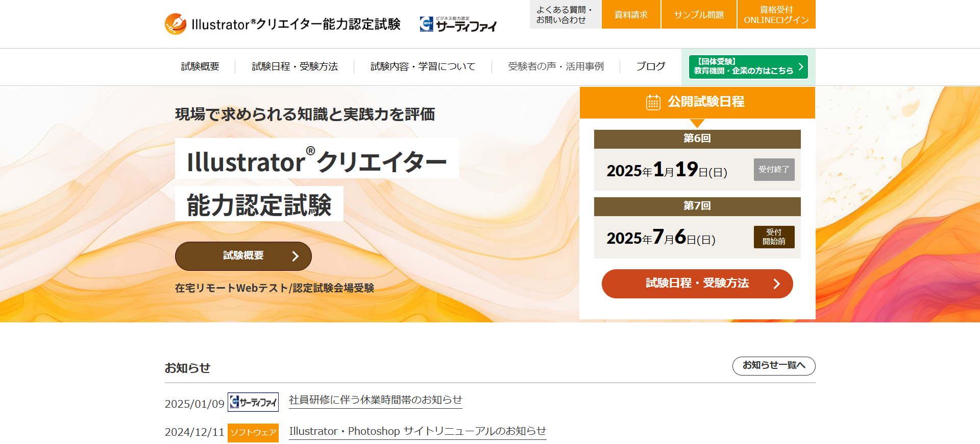Screen dimensions: 980x444
Task: Click the chevron arrow on the 試験日程・受験方法 red button
Action: (776, 284)
